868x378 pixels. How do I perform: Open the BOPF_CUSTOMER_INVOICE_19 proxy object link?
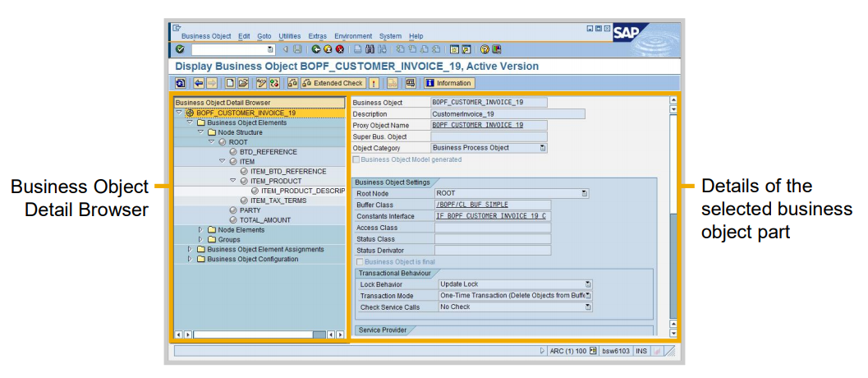[478, 125]
